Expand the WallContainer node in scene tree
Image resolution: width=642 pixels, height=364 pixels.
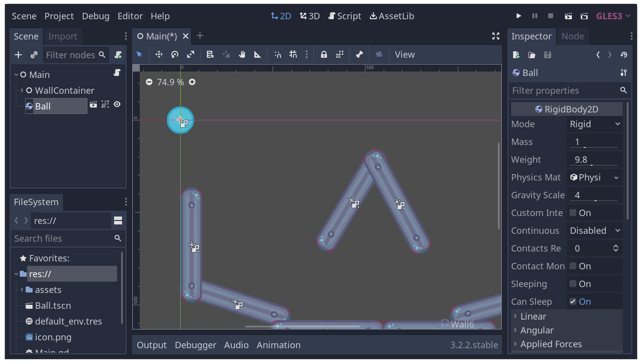22,91
